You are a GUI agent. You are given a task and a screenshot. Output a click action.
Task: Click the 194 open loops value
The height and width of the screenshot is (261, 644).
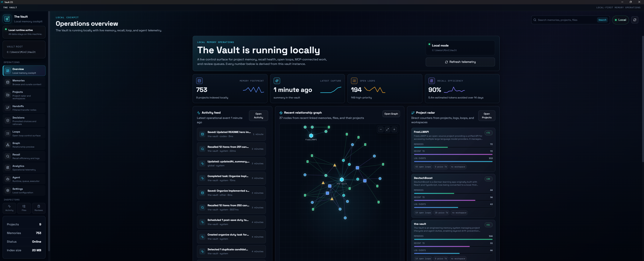pos(356,90)
